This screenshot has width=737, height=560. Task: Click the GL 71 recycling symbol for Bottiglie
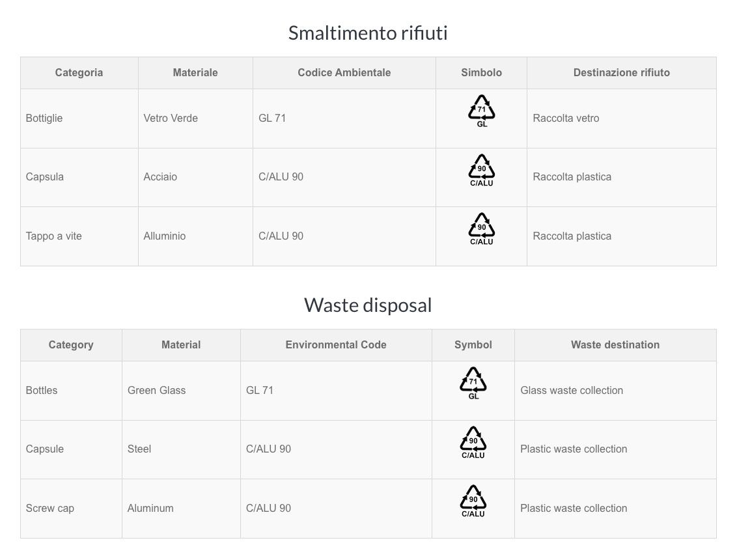tap(481, 111)
